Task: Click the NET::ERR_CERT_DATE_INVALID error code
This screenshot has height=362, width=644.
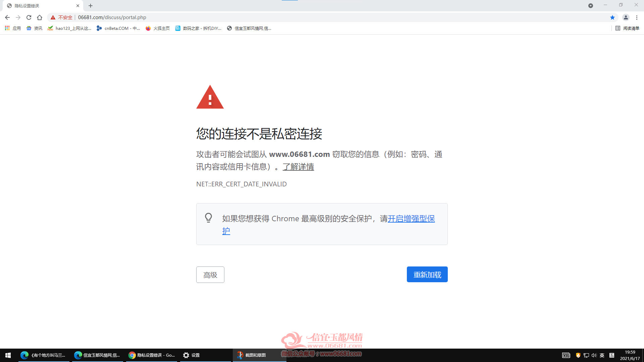Action: pyautogui.click(x=241, y=184)
